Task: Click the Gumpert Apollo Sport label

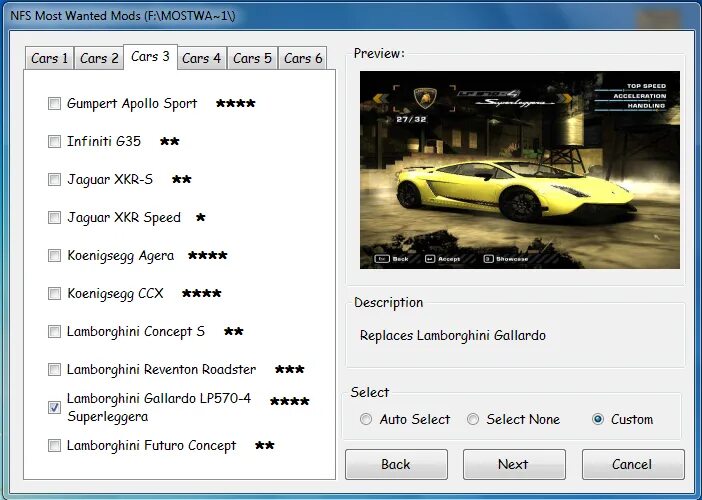Action: point(132,103)
